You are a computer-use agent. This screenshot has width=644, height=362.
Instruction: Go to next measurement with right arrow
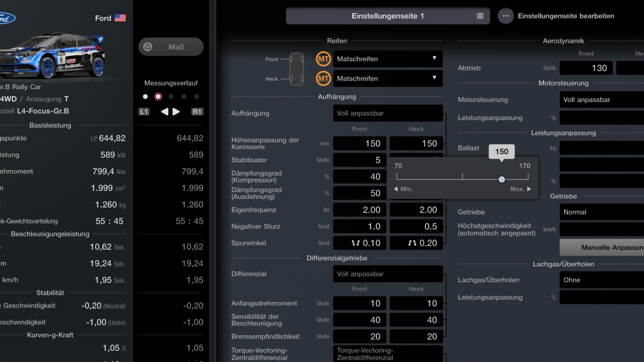click(x=176, y=112)
